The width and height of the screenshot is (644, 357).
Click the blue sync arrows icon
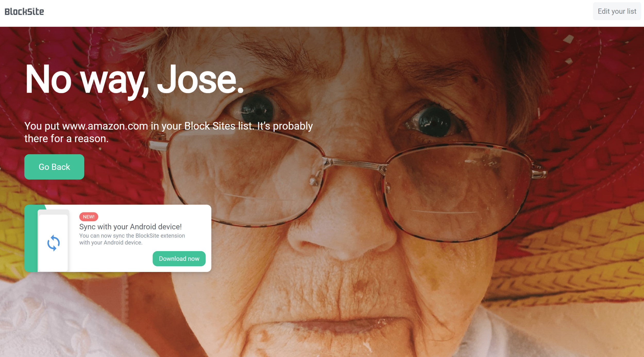point(54,243)
